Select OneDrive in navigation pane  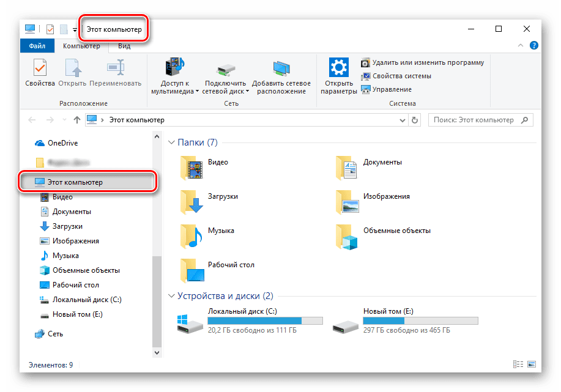point(56,143)
